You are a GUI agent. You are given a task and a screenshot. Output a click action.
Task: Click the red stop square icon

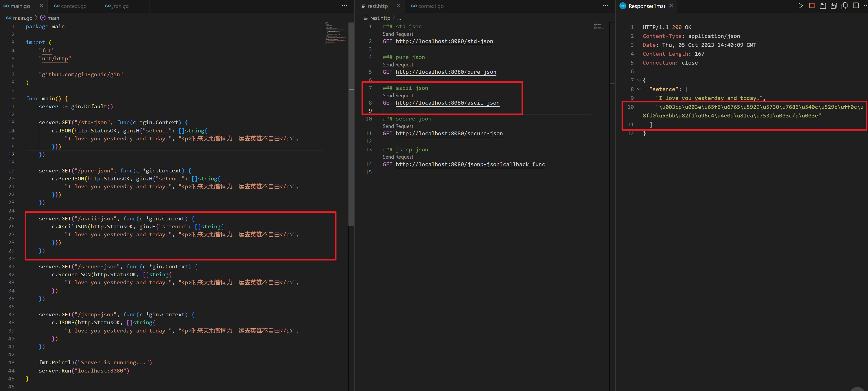(x=812, y=6)
